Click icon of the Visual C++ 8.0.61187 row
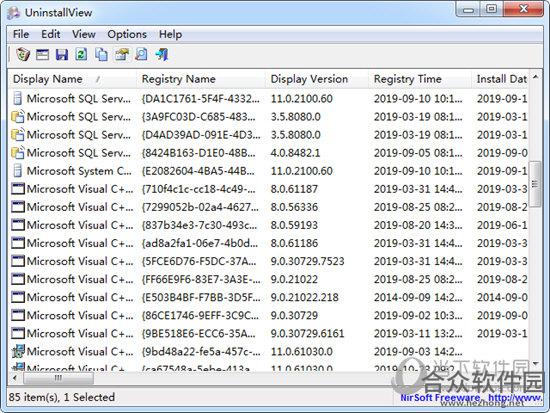The height and width of the screenshot is (413, 550). point(18,189)
